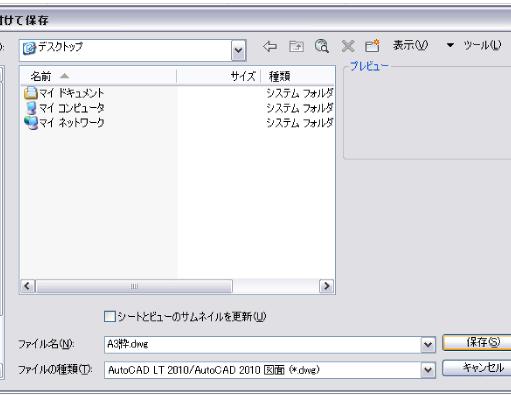Open the ツール(L) menu

tap(482, 45)
